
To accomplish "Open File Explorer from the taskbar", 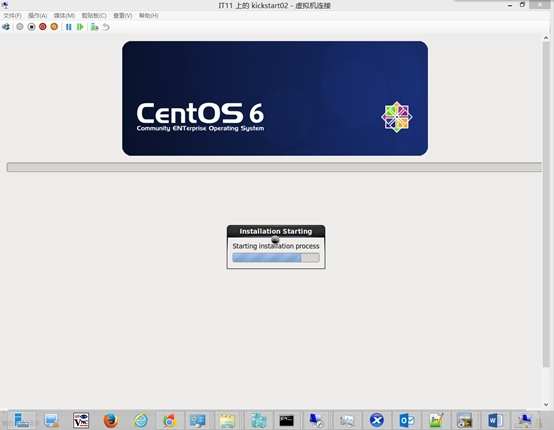I will point(227,420).
